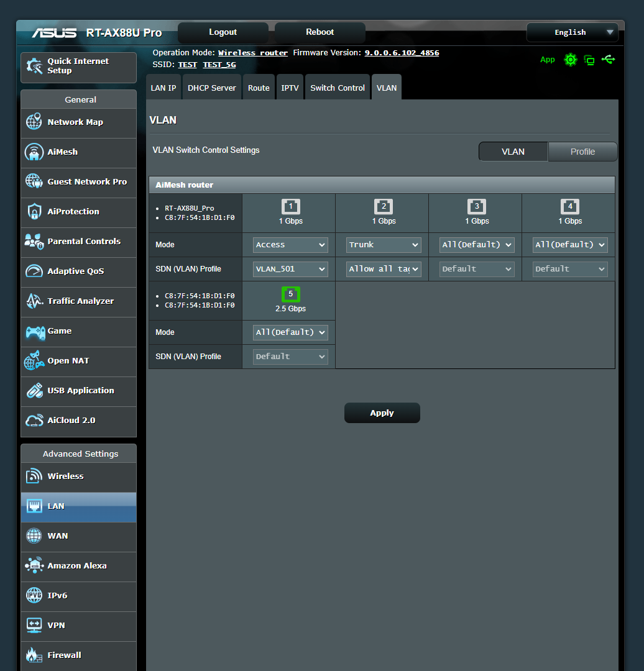Select LAN port 3 icon
This screenshot has width=644, height=671.
click(x=477, y=207)
